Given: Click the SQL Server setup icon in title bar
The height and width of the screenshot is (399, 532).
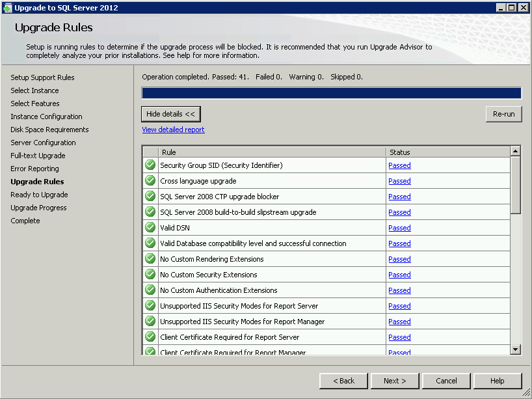Looking at the screenshot, I should coord(7,7).
